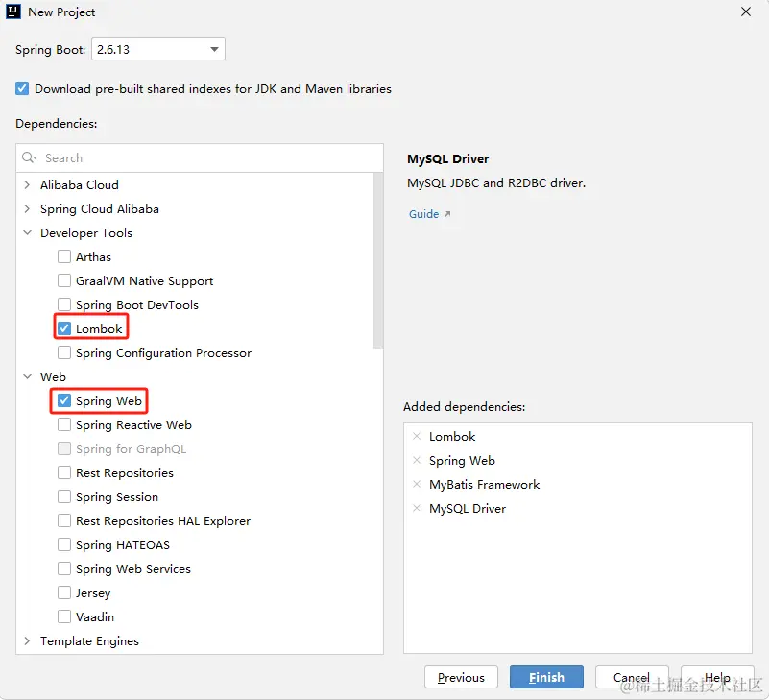
Task: Select Lombok in added dependencies list
Action: [x=451, y=437]
